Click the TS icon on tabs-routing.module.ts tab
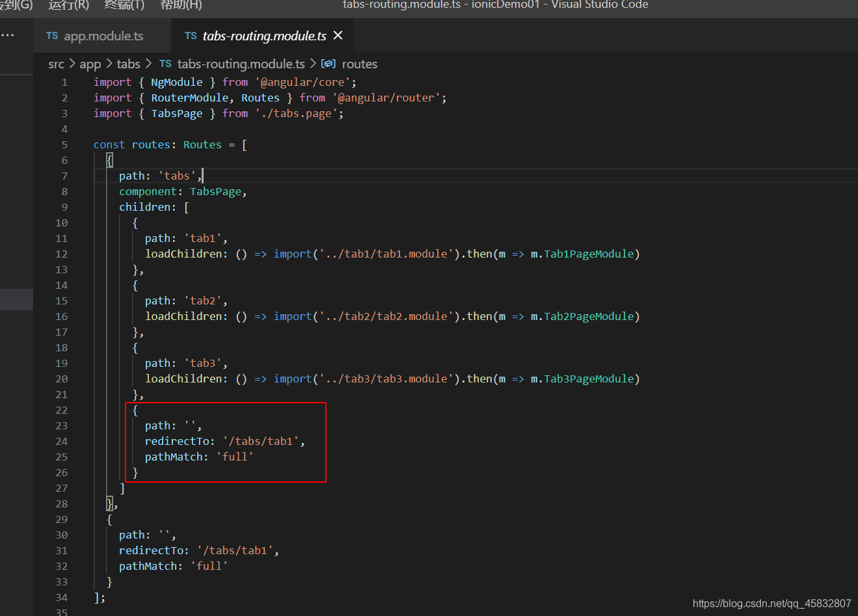The width and height of the screenshot is (858, 616). (191, 36)
